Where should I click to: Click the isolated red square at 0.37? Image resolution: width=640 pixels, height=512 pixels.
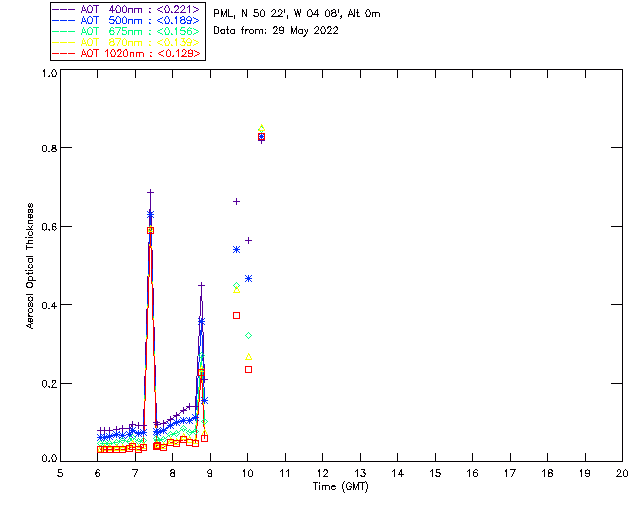point(236,316)
